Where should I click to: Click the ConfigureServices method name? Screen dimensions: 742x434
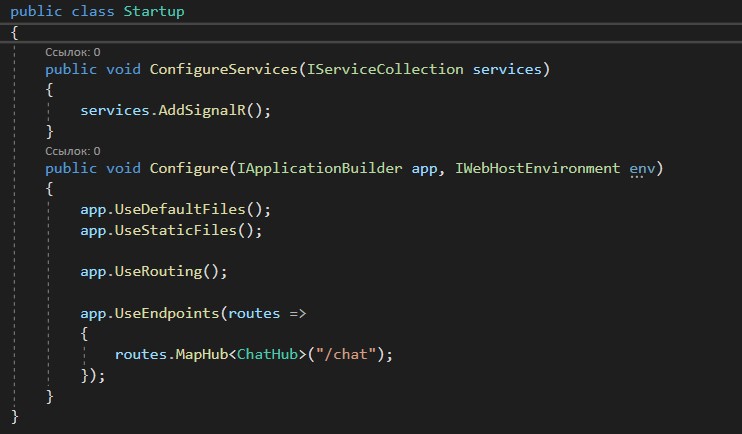223,70
